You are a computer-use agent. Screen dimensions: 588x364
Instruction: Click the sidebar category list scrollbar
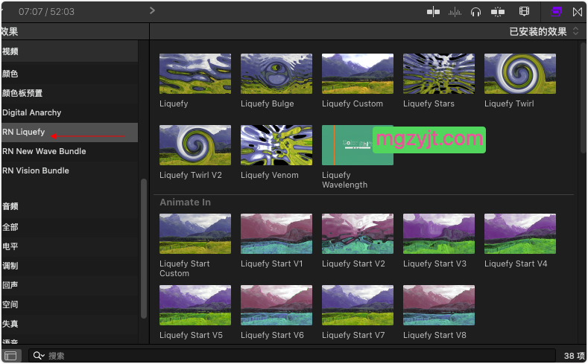coord(144,249)
